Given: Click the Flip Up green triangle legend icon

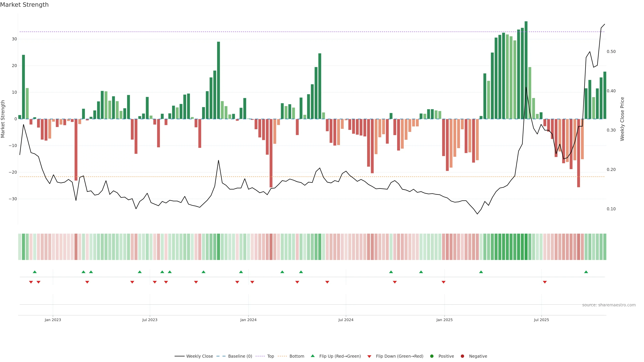Looking at the screenshot, I should [312, 356].
